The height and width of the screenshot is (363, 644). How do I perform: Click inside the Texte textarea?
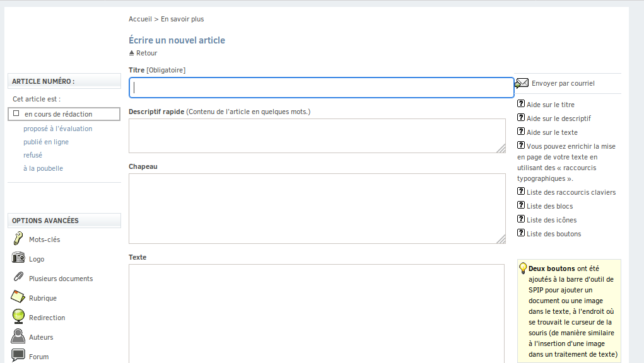click(317, 313)
